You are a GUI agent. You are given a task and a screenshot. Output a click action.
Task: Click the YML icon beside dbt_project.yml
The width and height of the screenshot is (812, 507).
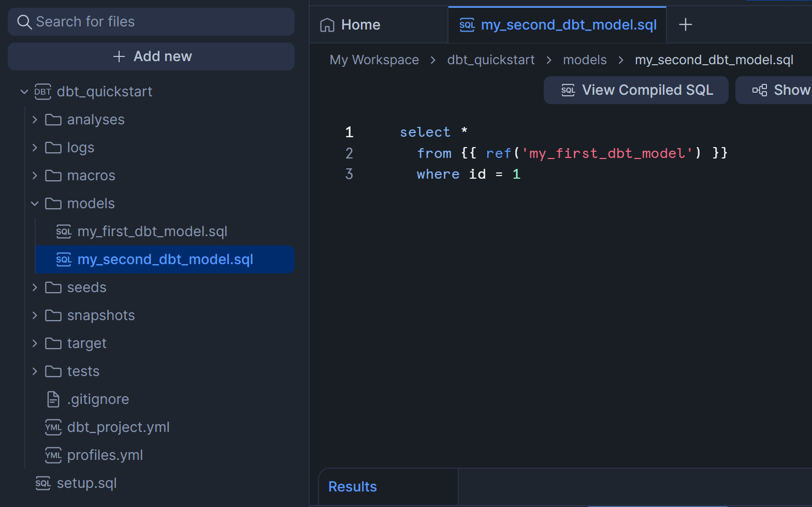point(53,427)
